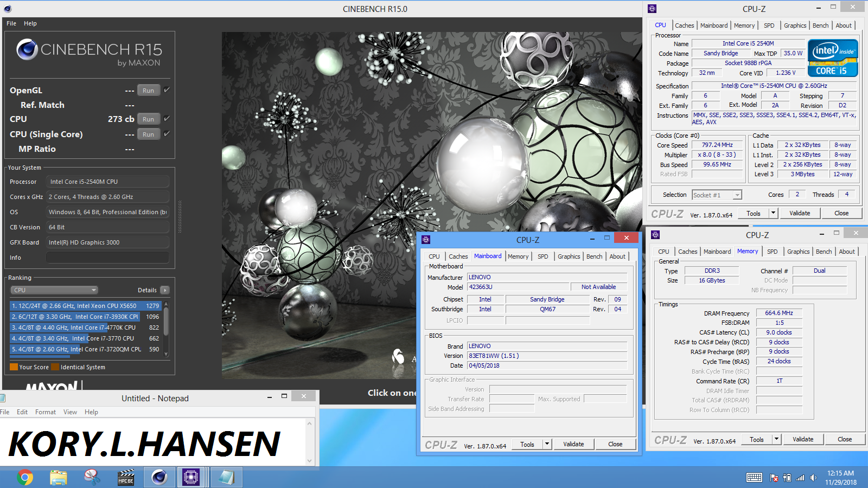Open Bench tab in top CPU-Z window

pyautogui.click(x=820, y=25)
